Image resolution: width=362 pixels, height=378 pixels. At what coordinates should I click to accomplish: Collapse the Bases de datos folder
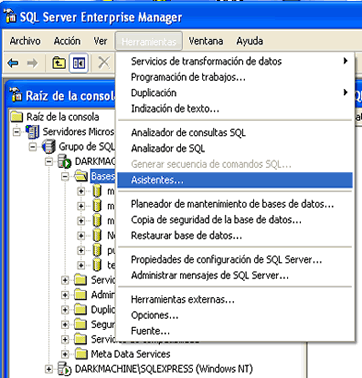pos(65,176)
